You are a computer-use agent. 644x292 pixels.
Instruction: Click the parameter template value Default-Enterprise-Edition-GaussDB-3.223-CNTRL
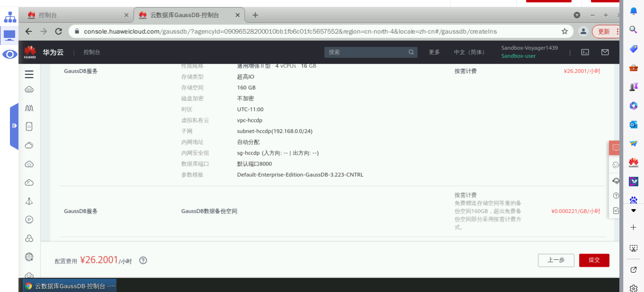pos(300,175)
